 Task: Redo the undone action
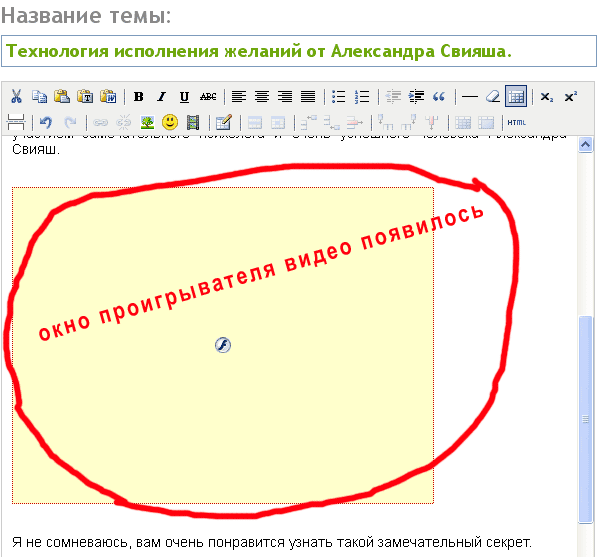pyautogui.click(x=70, y=122)
